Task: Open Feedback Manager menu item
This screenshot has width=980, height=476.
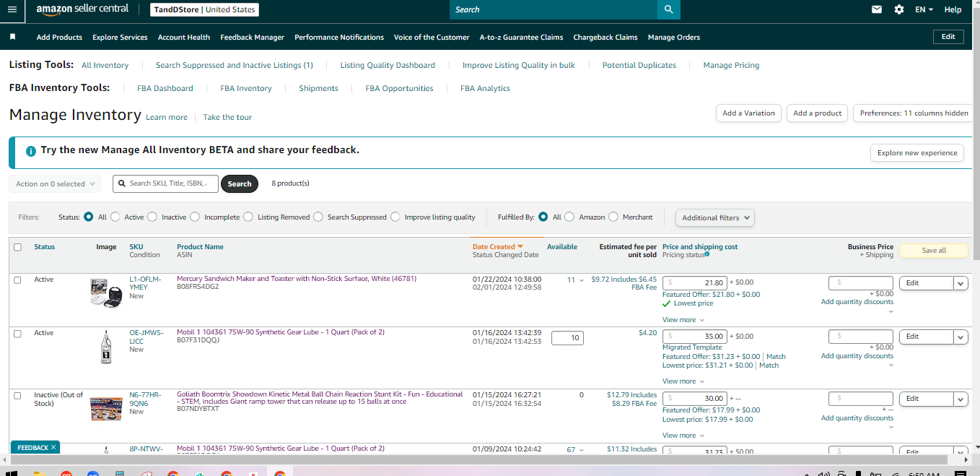Action: pyautogui.click(x=252, y=37)
